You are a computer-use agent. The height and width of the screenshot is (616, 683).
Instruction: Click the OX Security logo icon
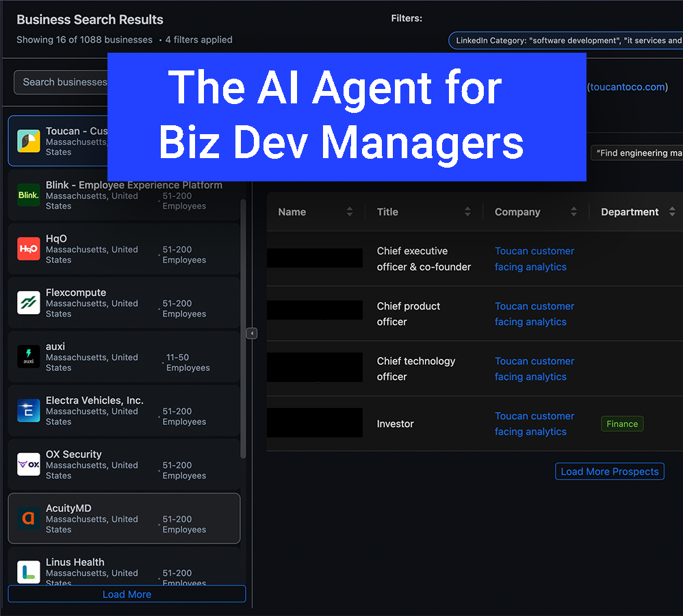[x=29, y=465]
